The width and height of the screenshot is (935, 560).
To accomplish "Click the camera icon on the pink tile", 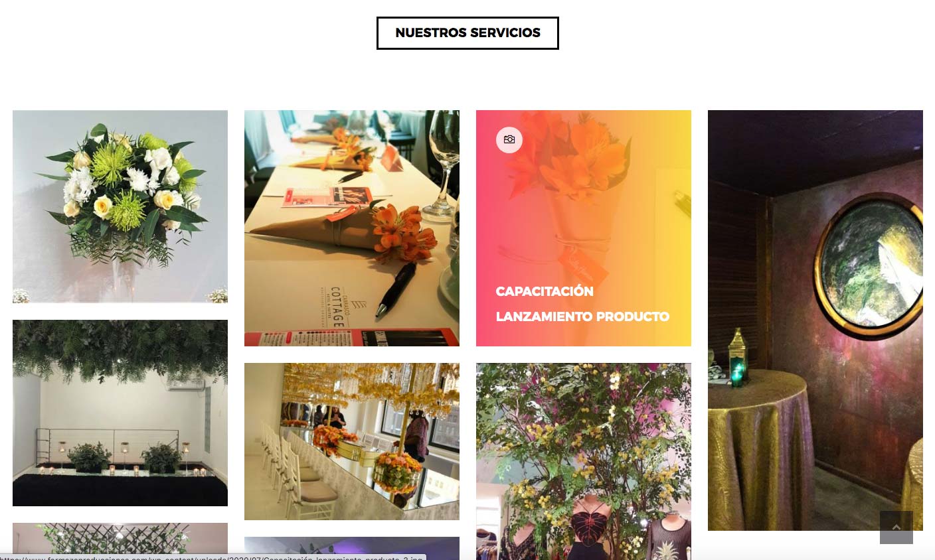I will 509,139.
